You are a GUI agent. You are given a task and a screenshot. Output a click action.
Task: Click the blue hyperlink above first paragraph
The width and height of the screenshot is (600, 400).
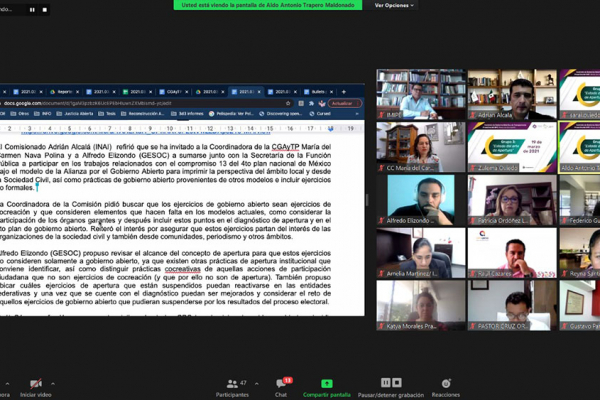(x=145, y=133)
